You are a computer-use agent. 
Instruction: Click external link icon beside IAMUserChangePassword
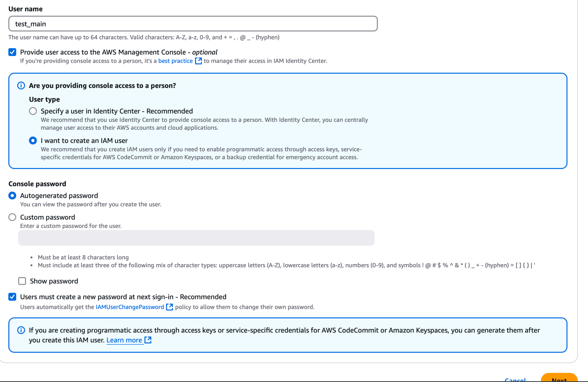click(x=170, y=307)
